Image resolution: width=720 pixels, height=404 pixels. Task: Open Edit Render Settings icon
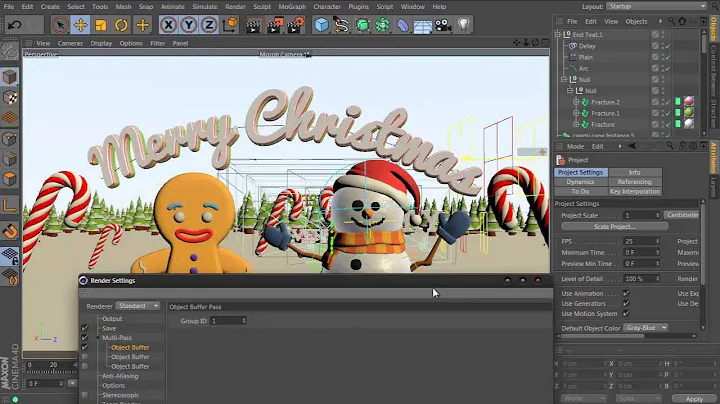(296, 25)
